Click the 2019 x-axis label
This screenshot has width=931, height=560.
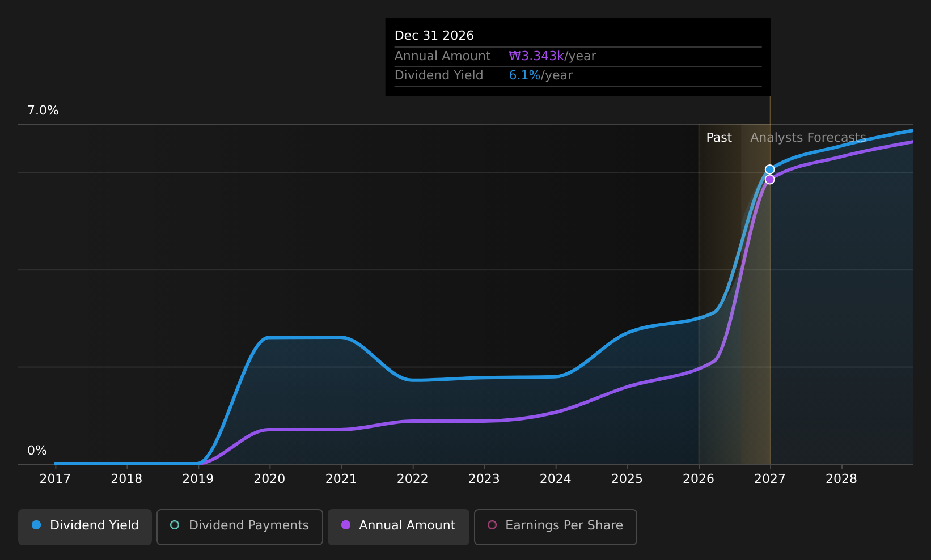[x=198, y=479]
